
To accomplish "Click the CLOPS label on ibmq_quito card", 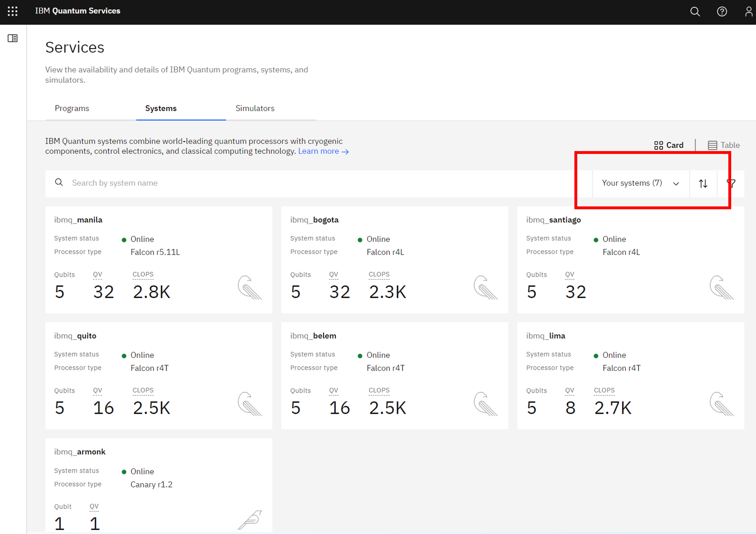I will [x=143, y=391].
